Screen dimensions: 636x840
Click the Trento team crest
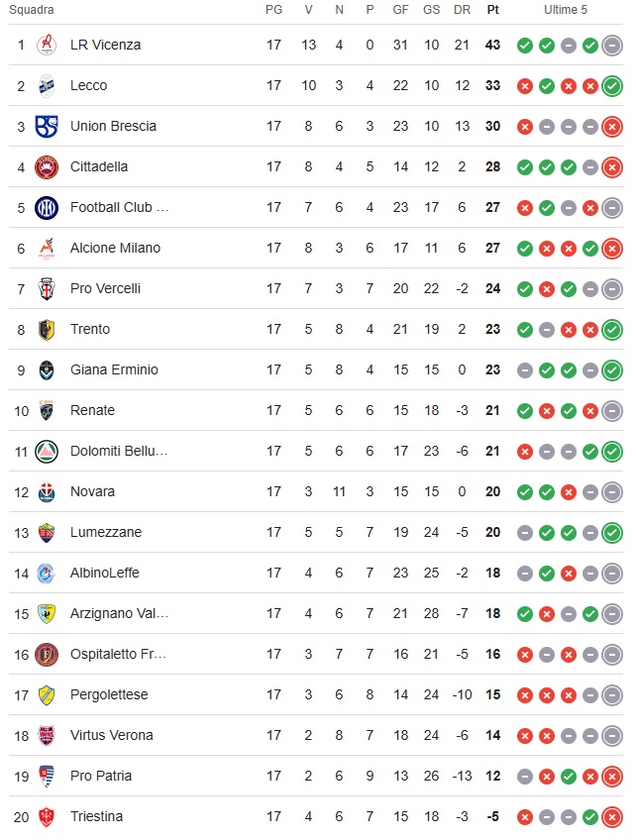pos(47,329)
